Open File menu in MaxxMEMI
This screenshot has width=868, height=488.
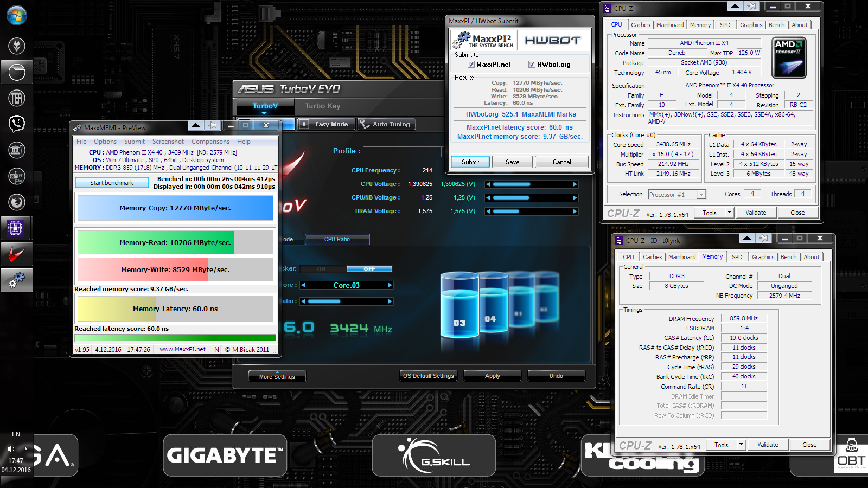(x=81, y=142)
